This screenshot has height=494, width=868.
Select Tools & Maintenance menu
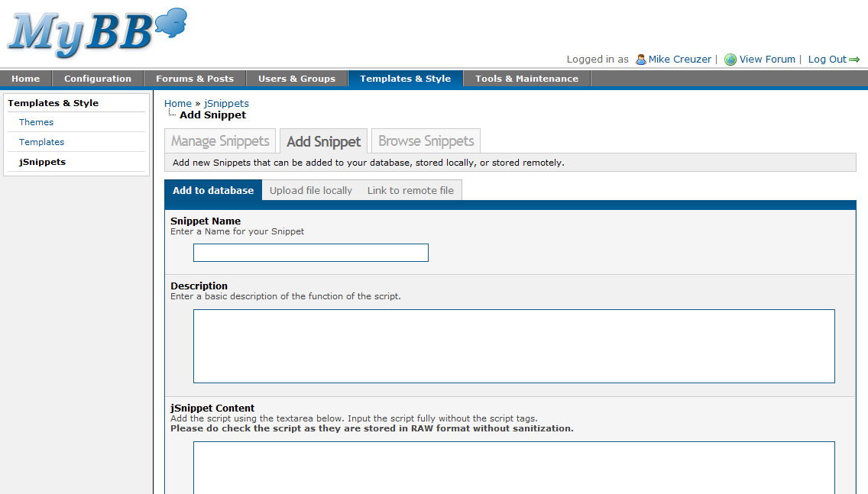526,79
